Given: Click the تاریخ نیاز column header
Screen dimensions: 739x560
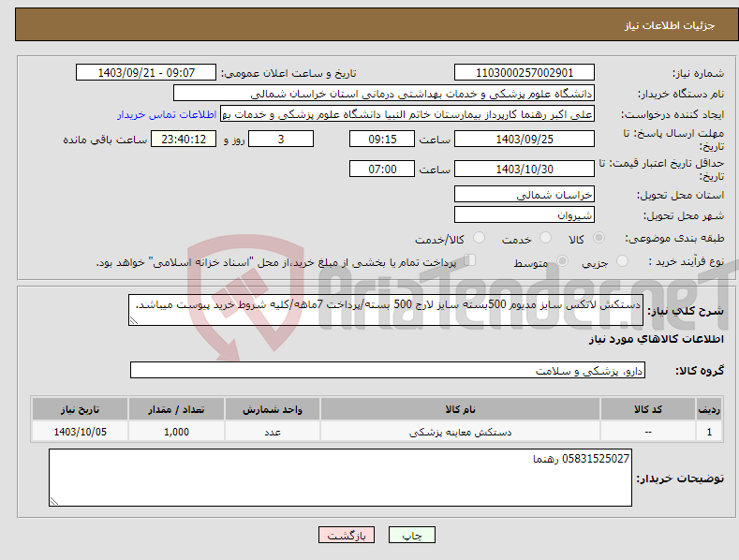Looking at the screenshot, I should pyautogui.click(x=81, y=409).
